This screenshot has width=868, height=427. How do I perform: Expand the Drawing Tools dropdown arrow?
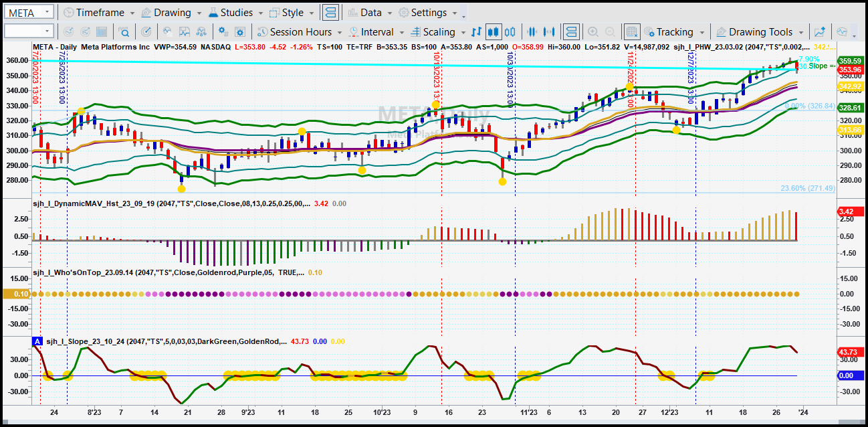[800, 32]
